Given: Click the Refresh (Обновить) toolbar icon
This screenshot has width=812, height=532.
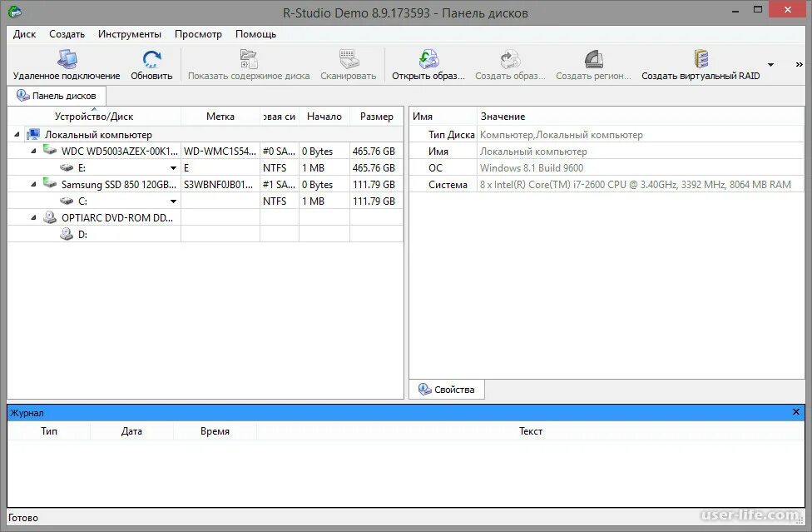Looking at the screenshot, I should pos(151,59).
